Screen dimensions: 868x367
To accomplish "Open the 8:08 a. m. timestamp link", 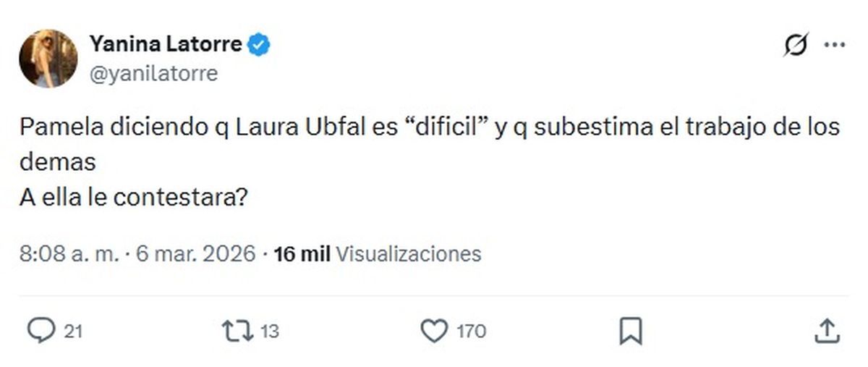I will coord(69,254).
